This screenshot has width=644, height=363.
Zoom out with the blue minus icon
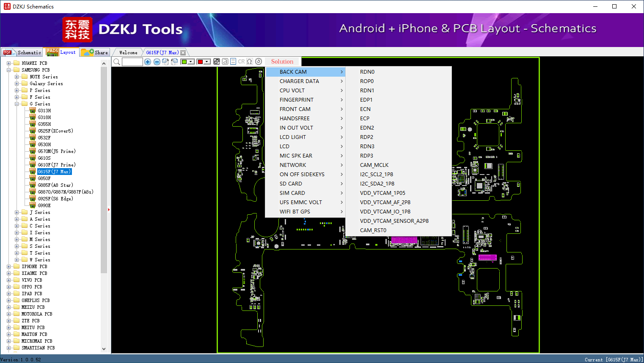(157, 62)
